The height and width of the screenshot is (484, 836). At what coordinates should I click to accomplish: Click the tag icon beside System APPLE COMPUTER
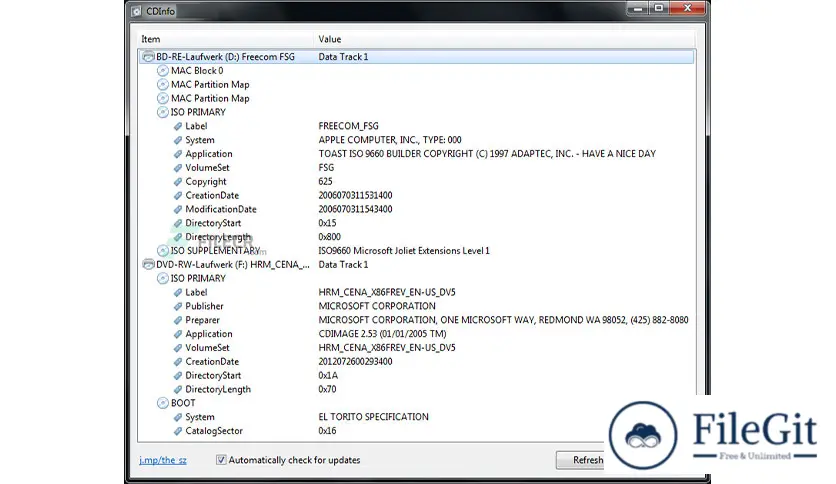click(178, 140)
